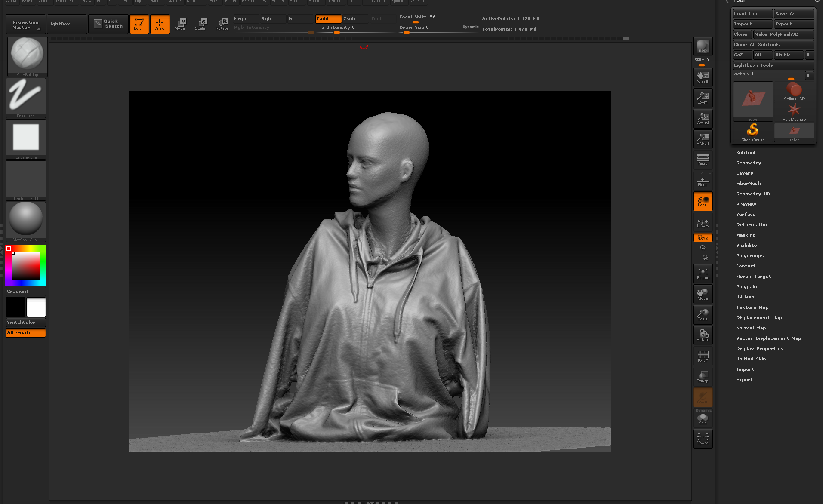823x504 pixels.
Task: Click Make PolyMesh3D
Action: 783,34
